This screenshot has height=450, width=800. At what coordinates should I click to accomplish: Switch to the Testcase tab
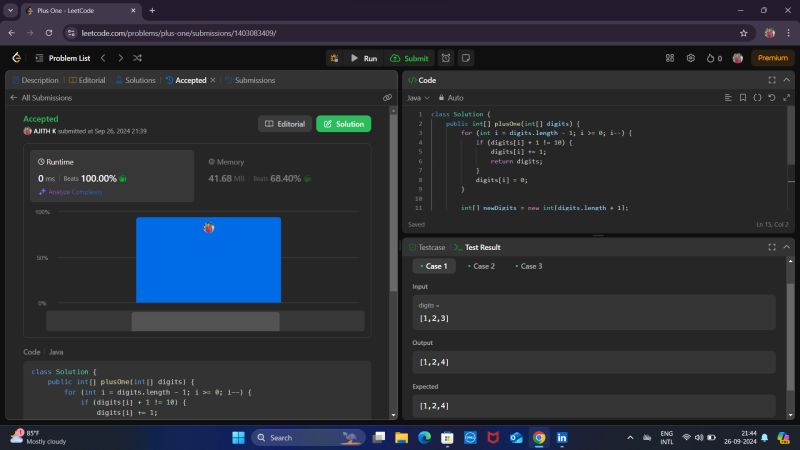pyautogui.click(x=427, y=247)
